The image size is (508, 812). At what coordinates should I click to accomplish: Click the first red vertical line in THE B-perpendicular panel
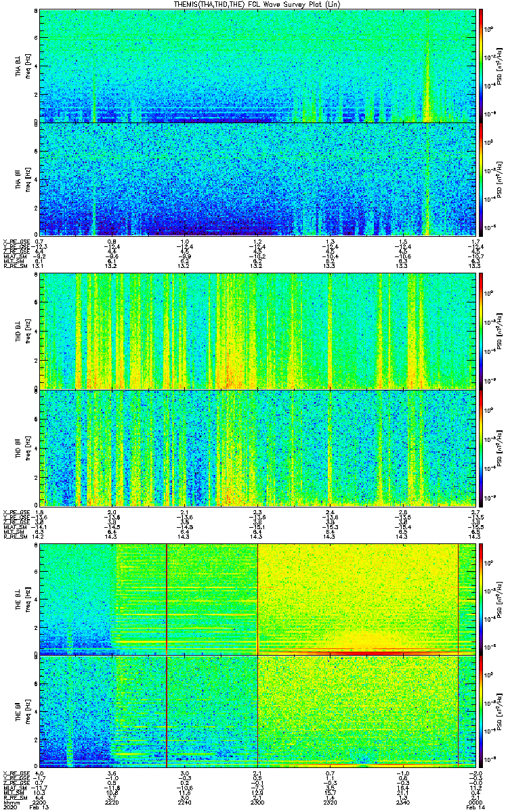[167, 595]
